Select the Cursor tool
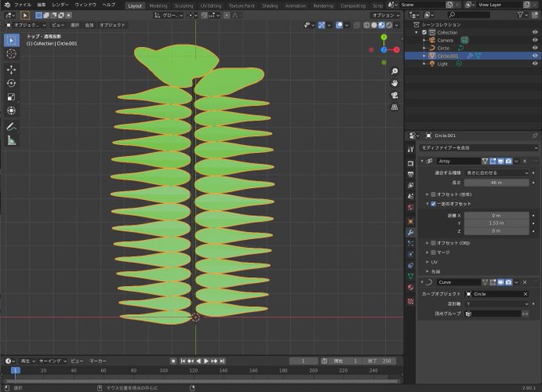542x392 pixels. click(x=11, y=54)
